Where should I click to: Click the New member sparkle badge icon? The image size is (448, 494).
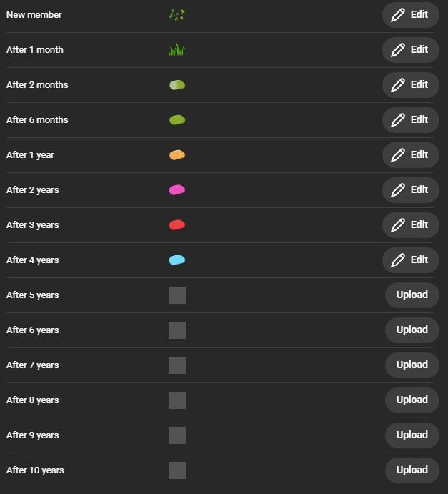[x=176, y=14]
